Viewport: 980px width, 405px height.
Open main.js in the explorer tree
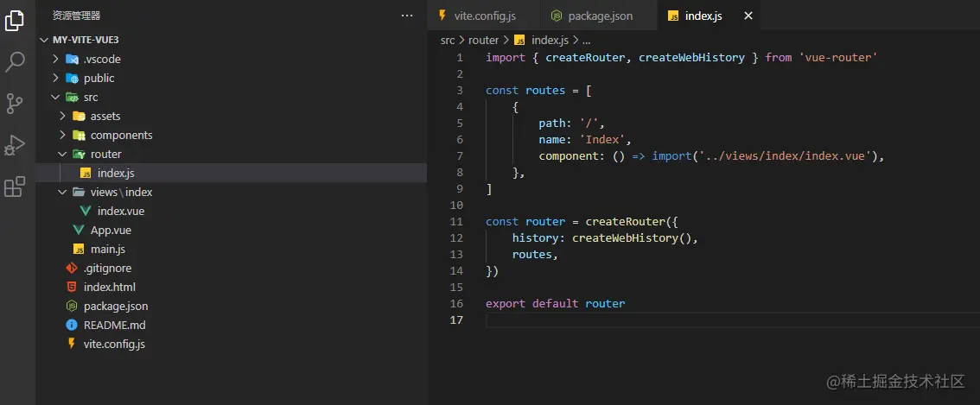(232, 250)
